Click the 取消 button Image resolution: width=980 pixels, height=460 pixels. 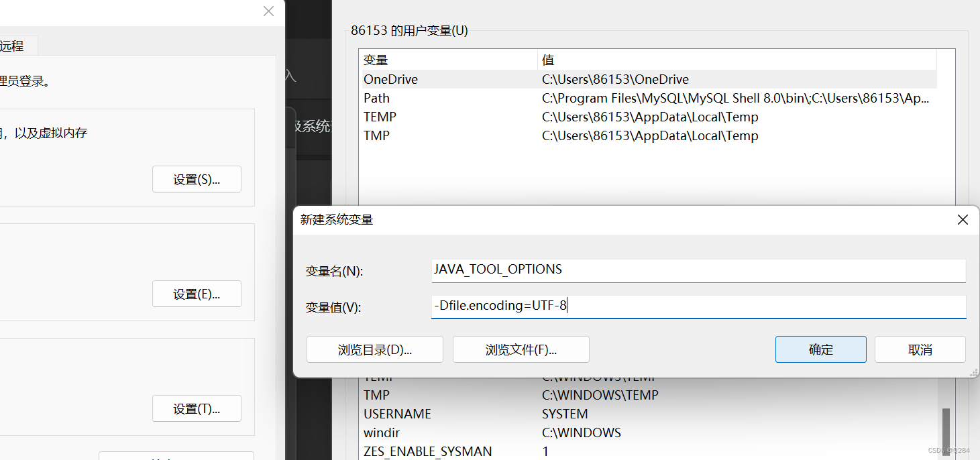pos(920,349)
